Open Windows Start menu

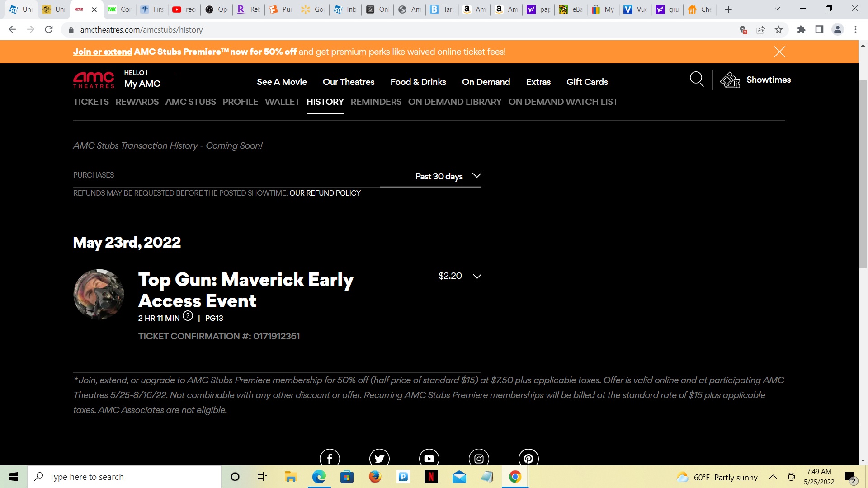click(14, 477)
